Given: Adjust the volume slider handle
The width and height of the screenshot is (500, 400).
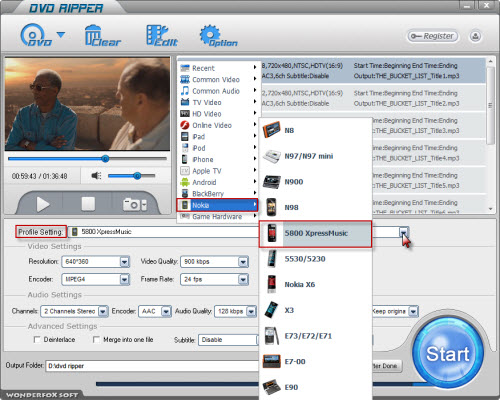Looking at the screenshot, I should [137, 176].
